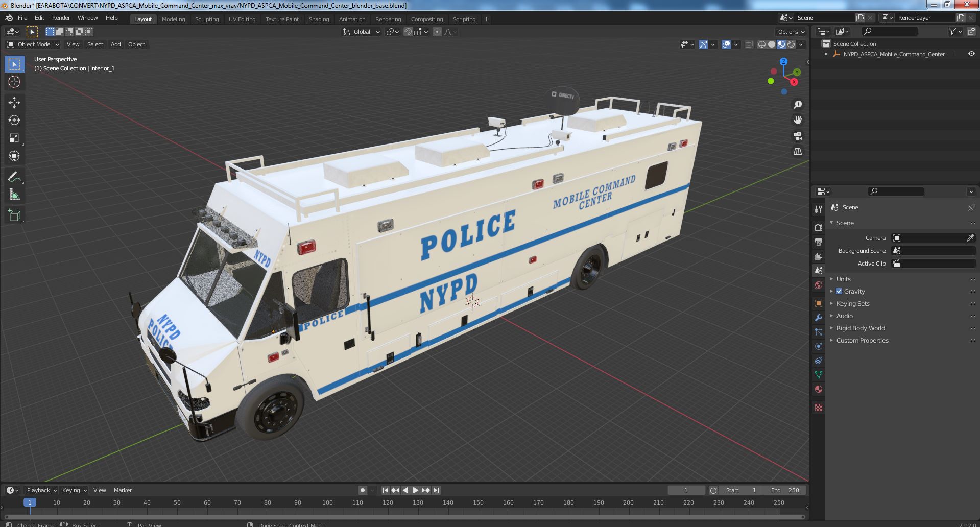Click the Camera eyedropper button
This screenshot has width=980, height=527.
click(970, 238)
